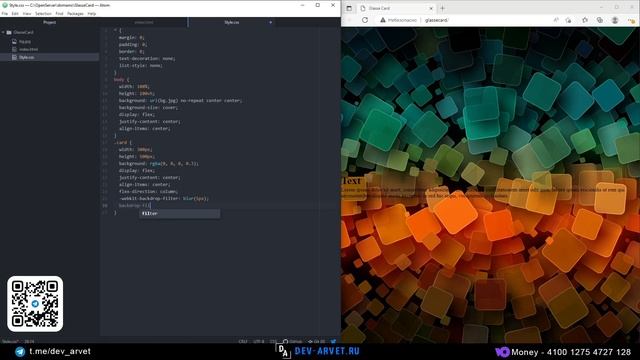Close the Glasse Card browser tab
Screen dimensions: 640x360
[431, 8]
